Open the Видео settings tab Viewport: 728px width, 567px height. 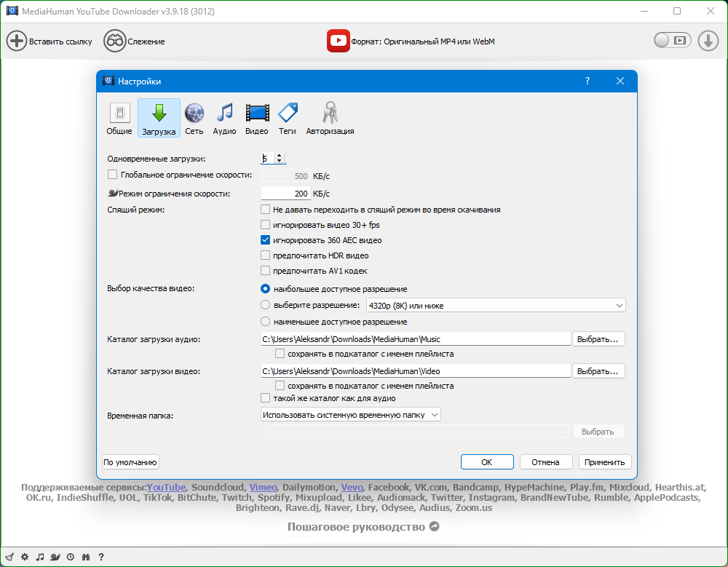pos(256,119)
